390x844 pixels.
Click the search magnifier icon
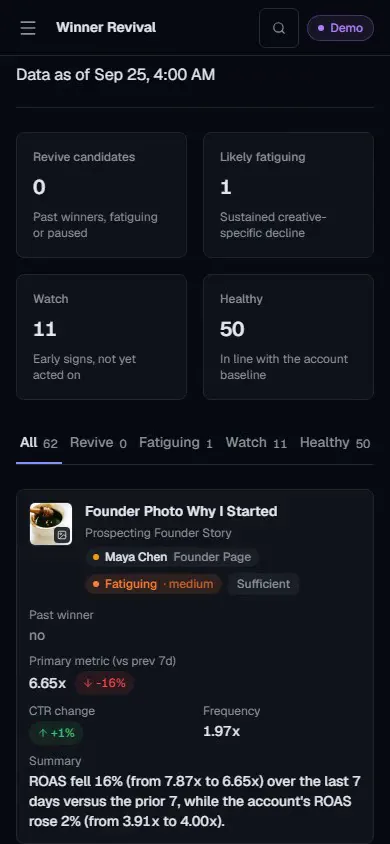click(x=279, y=28)
